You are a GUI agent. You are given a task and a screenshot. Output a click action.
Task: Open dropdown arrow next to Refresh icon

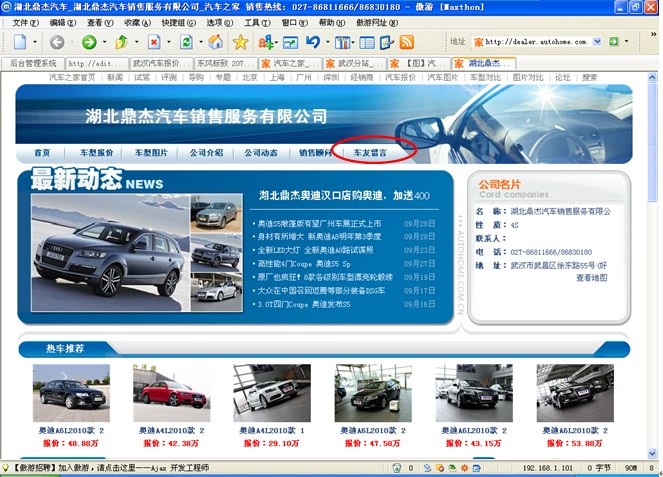[201, 42]
